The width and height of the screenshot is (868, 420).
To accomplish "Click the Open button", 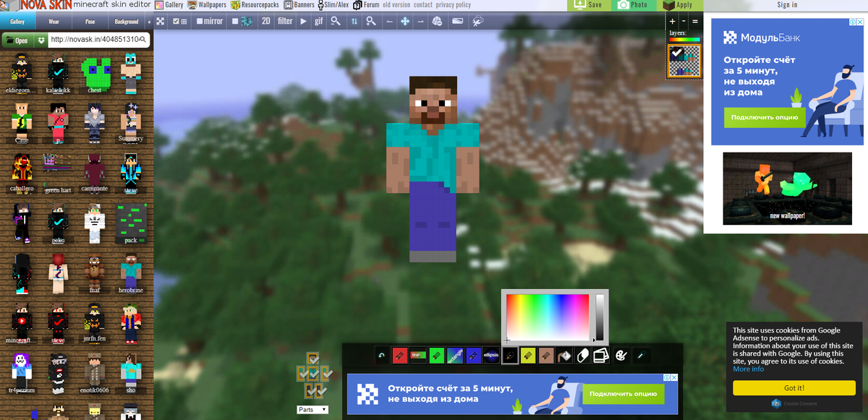I will click(x=17, y=40).
